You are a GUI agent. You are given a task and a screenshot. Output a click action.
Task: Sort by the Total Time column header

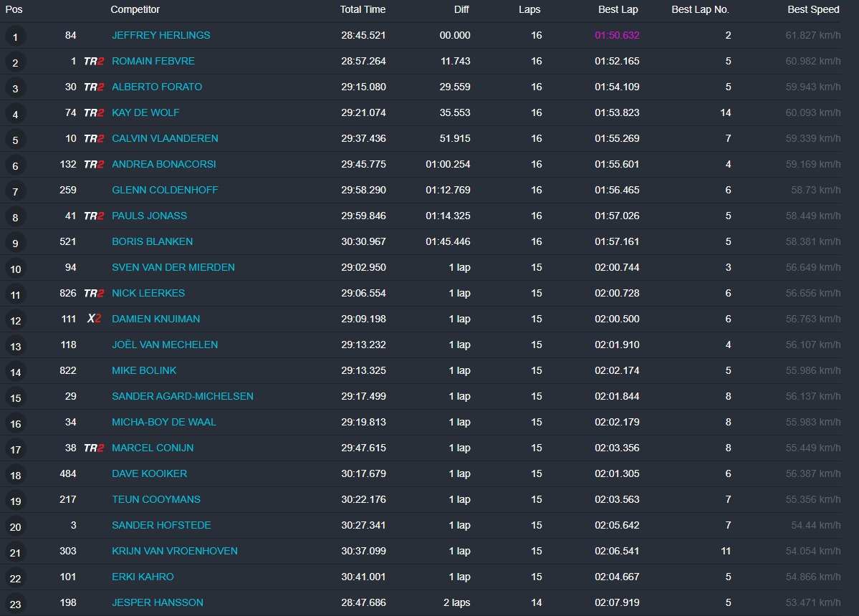363,9
